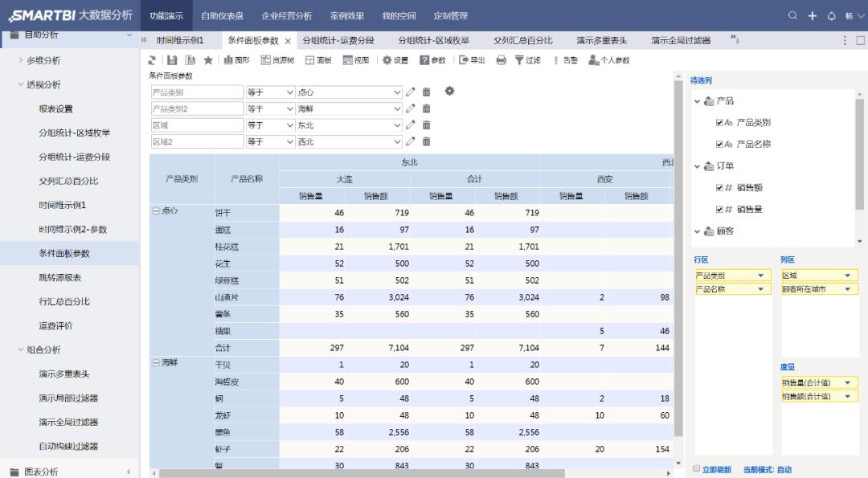Uncheck the 销售额 field checkbox

pyautogui.click(x=719, y=187)
